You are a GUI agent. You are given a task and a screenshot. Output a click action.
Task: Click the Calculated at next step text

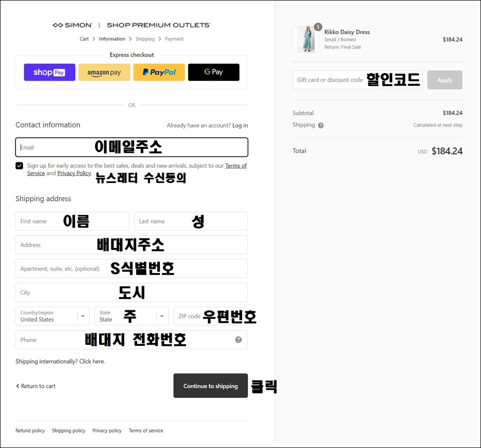pos(438,125)
